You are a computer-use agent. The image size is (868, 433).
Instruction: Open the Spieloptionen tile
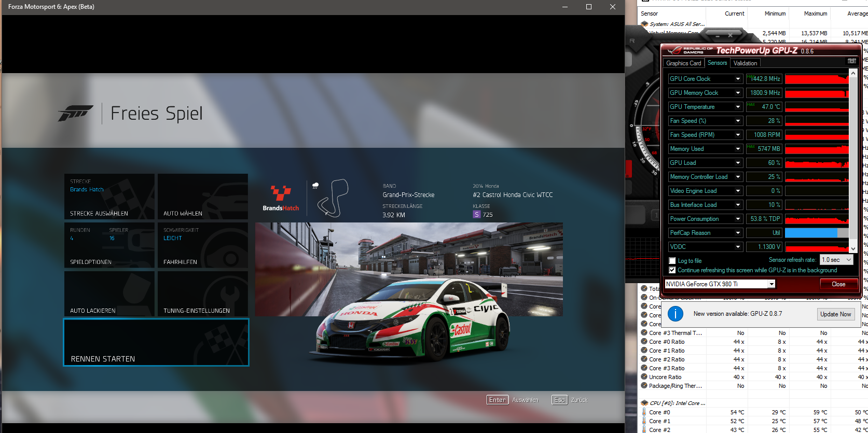(109, 245)
